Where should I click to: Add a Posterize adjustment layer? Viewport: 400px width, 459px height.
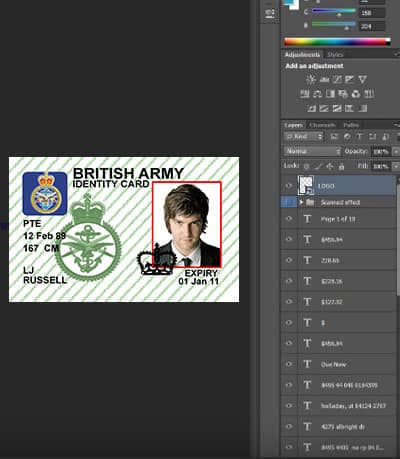point(324,108)
